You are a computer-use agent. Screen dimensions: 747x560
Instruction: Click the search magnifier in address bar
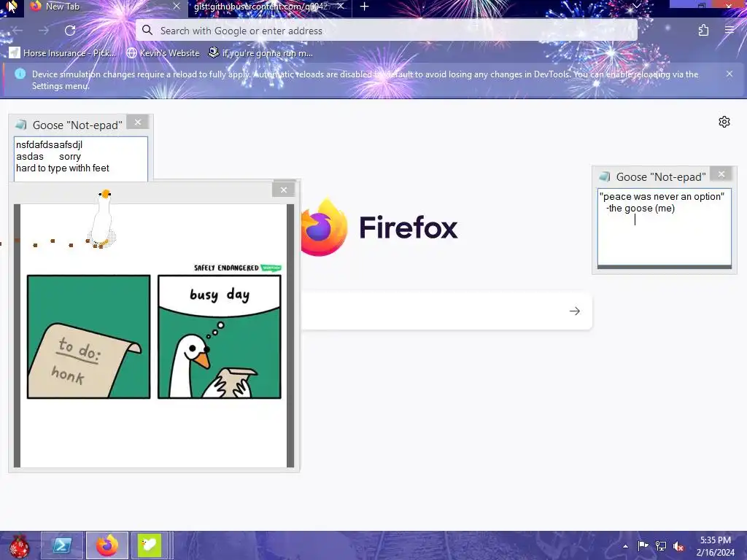pos(147,31)
